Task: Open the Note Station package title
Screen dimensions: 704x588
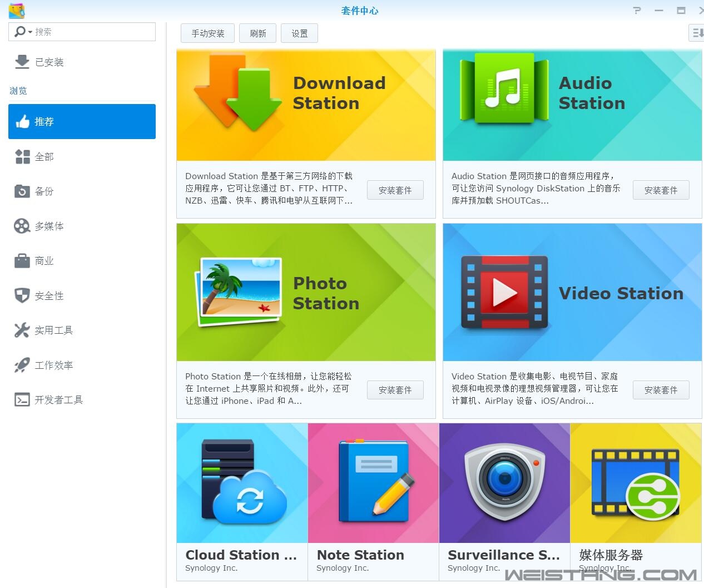Action: [x=360, y=555]
